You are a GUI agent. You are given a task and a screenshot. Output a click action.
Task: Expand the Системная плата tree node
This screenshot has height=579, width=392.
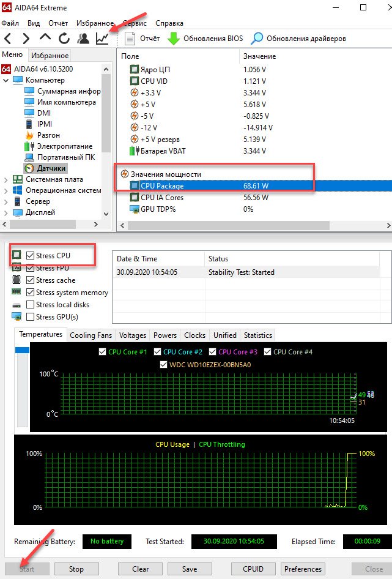pyautogui.click(x=6, y=180)
